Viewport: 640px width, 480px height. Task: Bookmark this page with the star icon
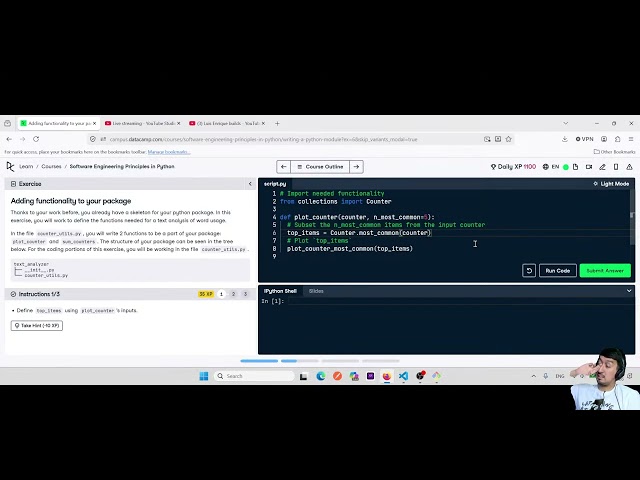click(509, 139)
